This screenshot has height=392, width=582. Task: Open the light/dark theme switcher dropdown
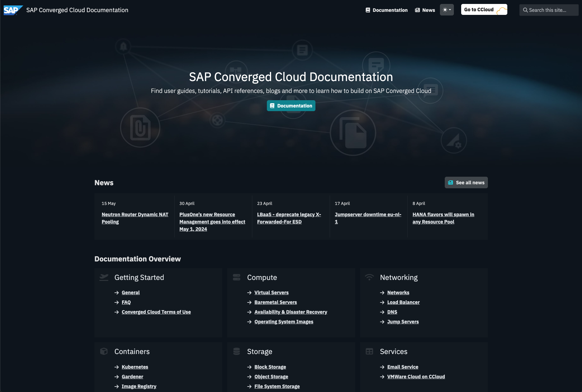coord(447,10)
